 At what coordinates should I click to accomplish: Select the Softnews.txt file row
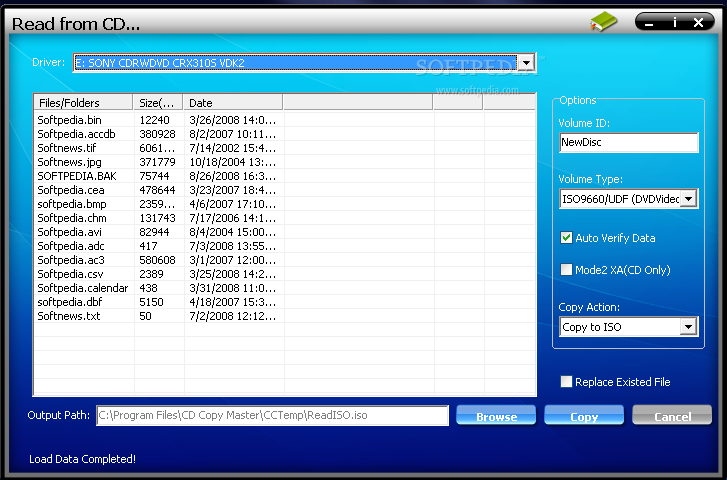click(x=285, y=316)
